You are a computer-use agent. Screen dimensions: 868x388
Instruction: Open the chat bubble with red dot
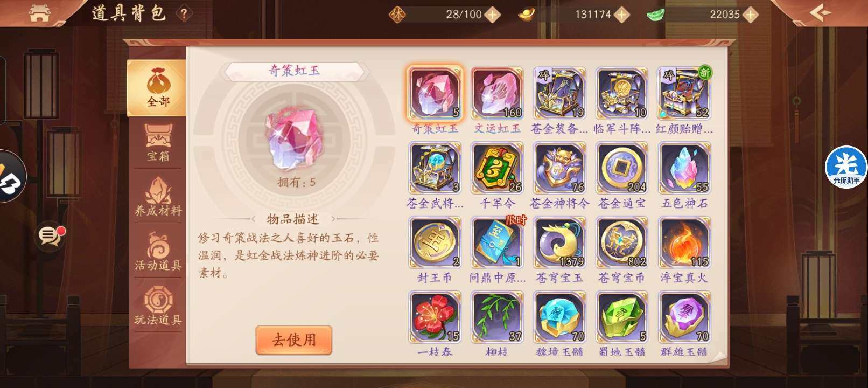coord(50,236)
